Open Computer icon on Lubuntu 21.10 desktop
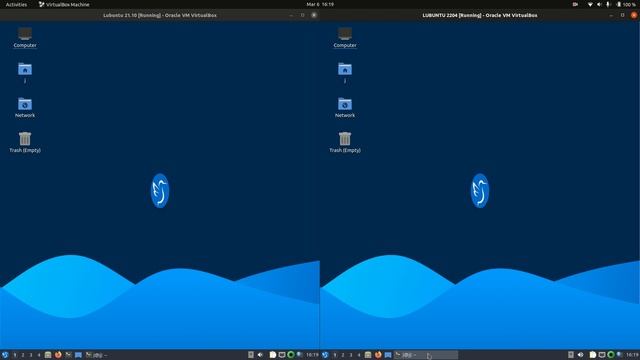Image resolution: width=640 pixels, height=360 pixels. point(25,38)
